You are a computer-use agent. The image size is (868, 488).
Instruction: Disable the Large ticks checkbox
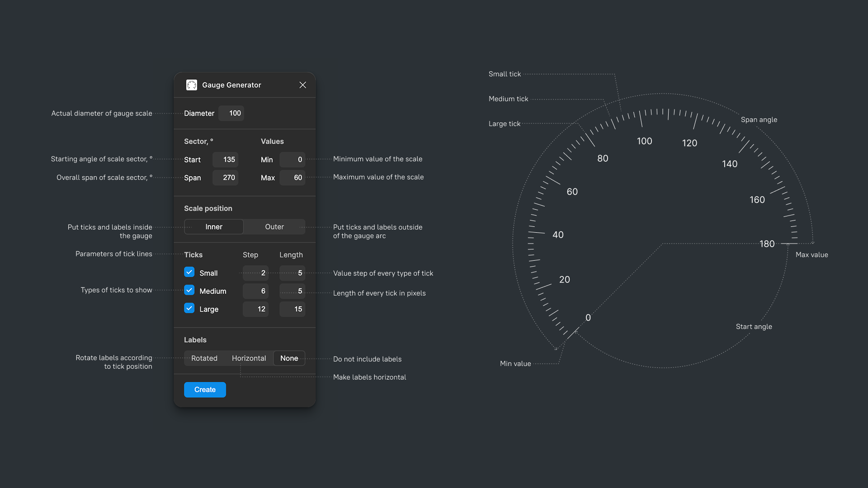[189, 308]
